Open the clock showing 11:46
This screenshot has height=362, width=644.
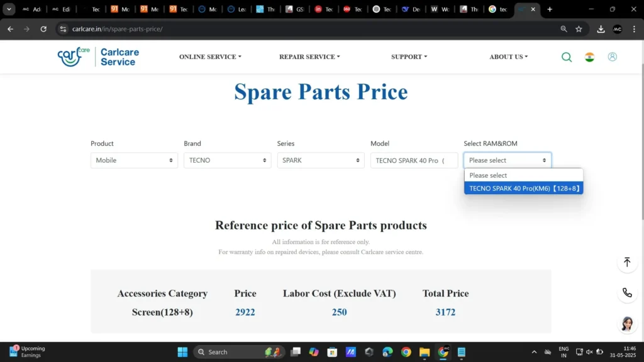coord(623,352)
